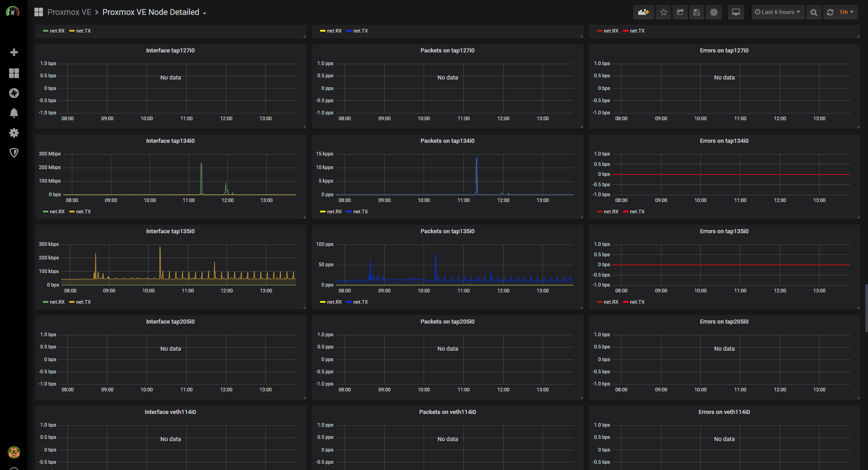Refresh the dashboard now

tap(830, 12)
